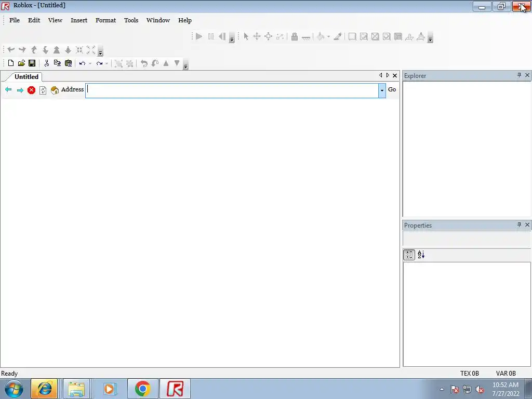Viewport: 532px width, 399px height.
Task: Click the Paste clipboard icon
Action: (x=68, y=63)
